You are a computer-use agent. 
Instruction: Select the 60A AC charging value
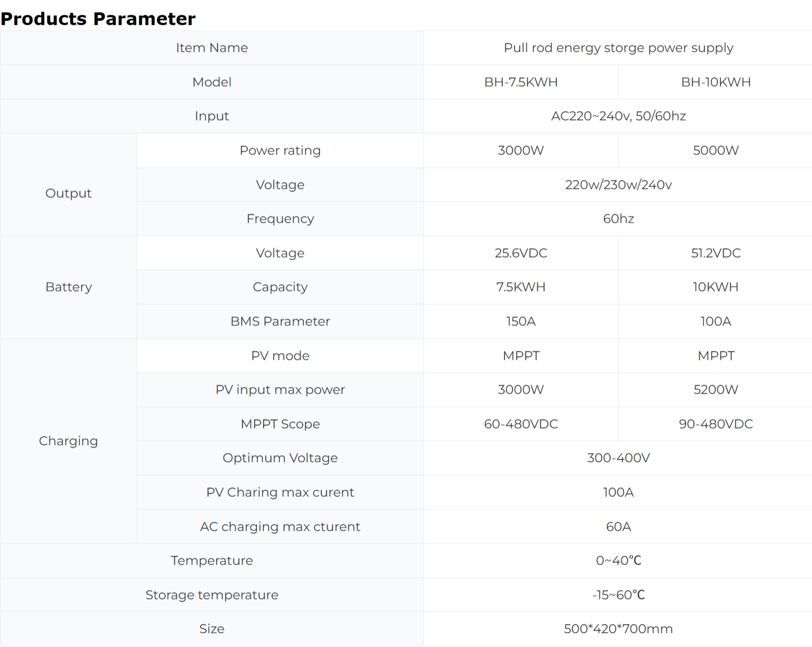[618, 526]
